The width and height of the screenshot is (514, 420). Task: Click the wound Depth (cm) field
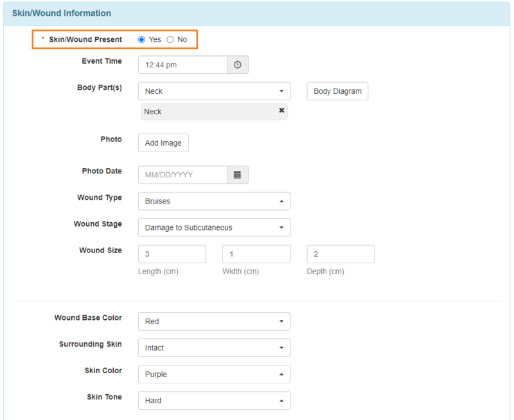pyautogui.click(x=341, y=254)
